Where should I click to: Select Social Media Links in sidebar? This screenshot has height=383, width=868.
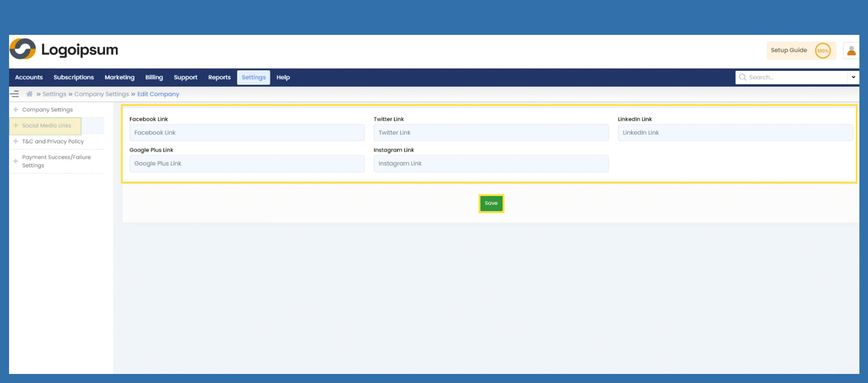pyautogui.click(x=46, y=125)
